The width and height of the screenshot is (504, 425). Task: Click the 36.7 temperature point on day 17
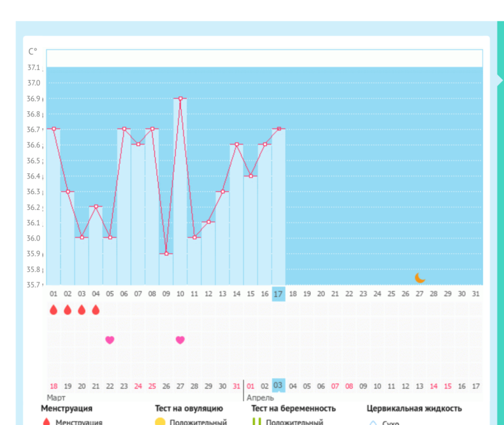279,129
